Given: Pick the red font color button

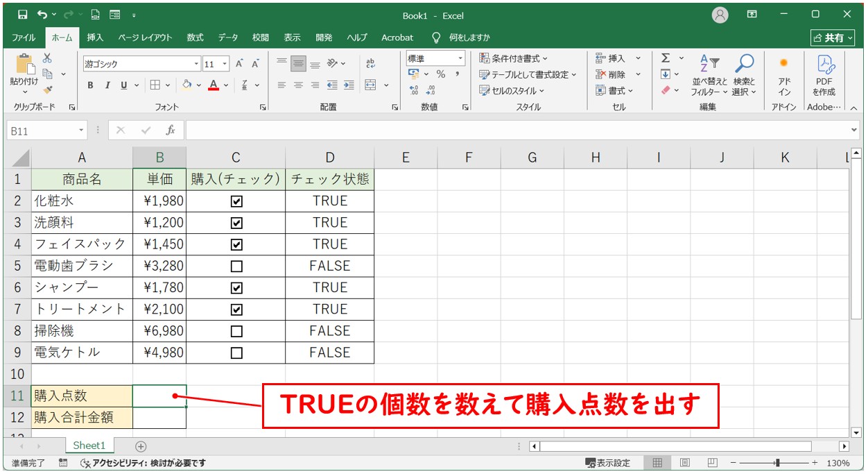Looking at the screenshot, I should click(214, 85).
